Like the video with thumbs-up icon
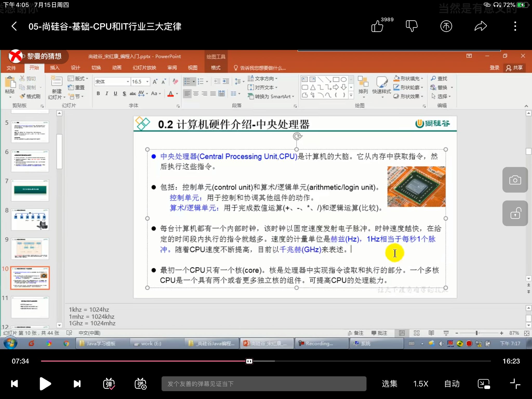Screen dimensions: 532x399 click(x=377, y=26)
